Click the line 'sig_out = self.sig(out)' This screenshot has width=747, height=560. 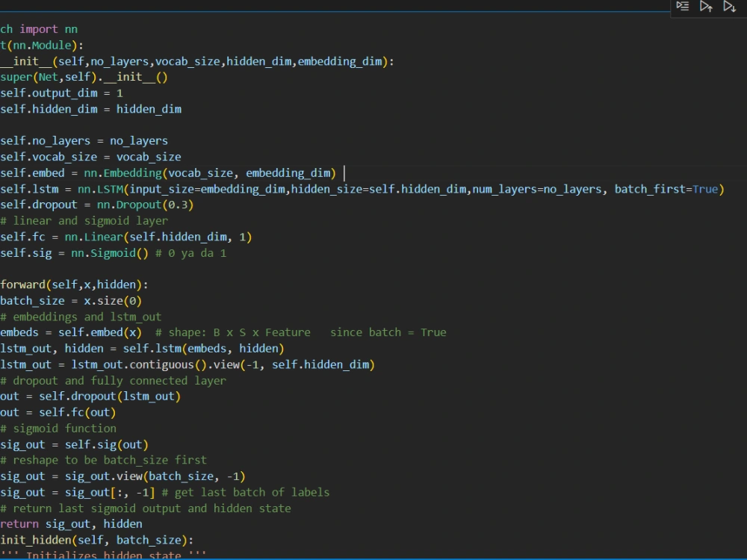click(x=74, y=445)
